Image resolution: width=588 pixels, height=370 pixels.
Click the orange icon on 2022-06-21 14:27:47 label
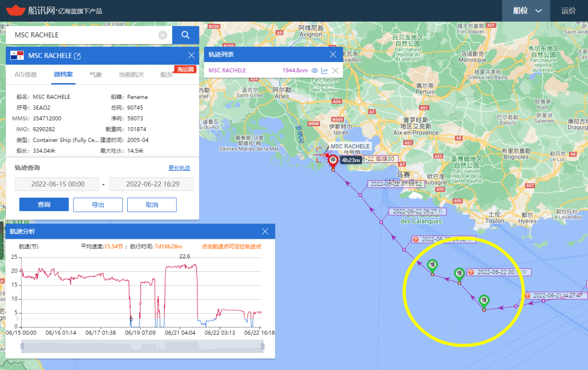pyautogui.click(x=527, y=295)
